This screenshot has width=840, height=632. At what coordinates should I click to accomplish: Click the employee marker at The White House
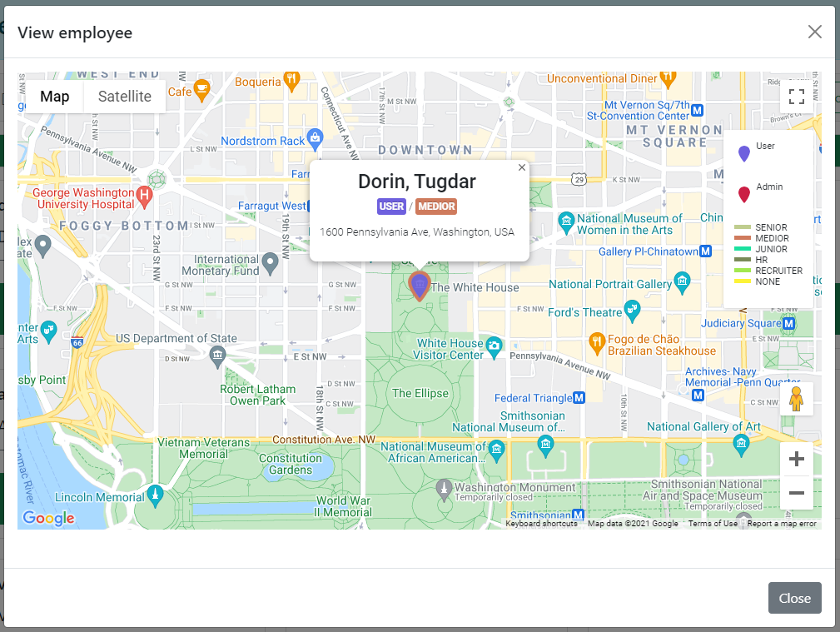[420, 286]
